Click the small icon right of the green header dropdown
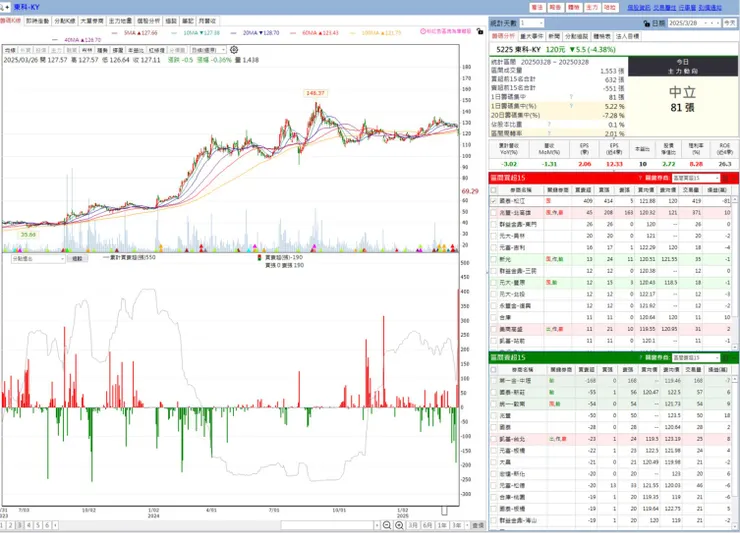The height and width of the screenshot is (533, 740). click(x=725, y=357)
